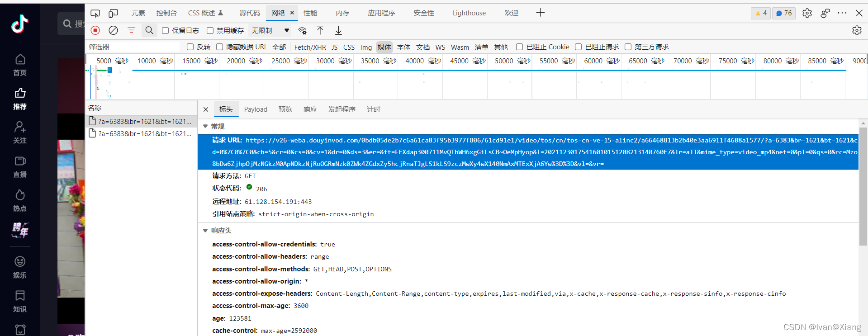The height and width of the screenshot is (336, 868).
Task: Open network panel settings gear
Action: pyautogui.click(x=857, y=30)
